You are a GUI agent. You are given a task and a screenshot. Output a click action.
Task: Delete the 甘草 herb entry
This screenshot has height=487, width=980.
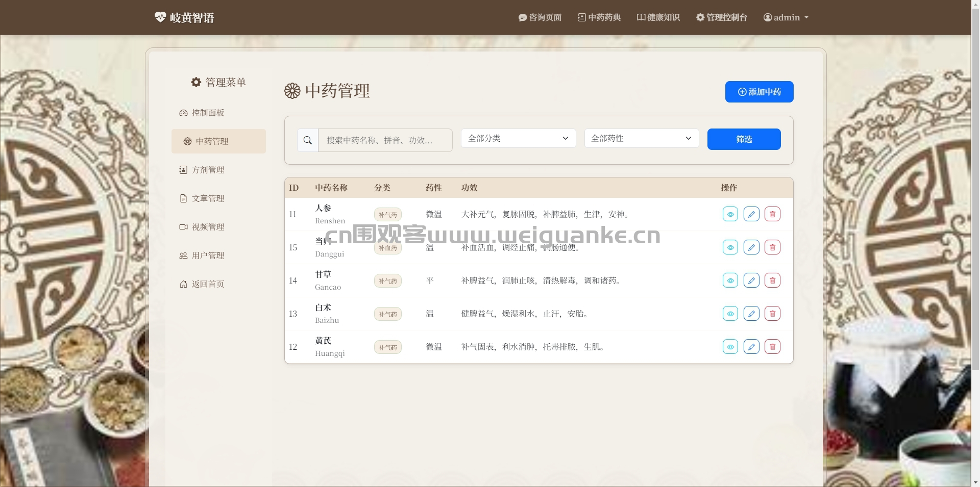[772, 280]
